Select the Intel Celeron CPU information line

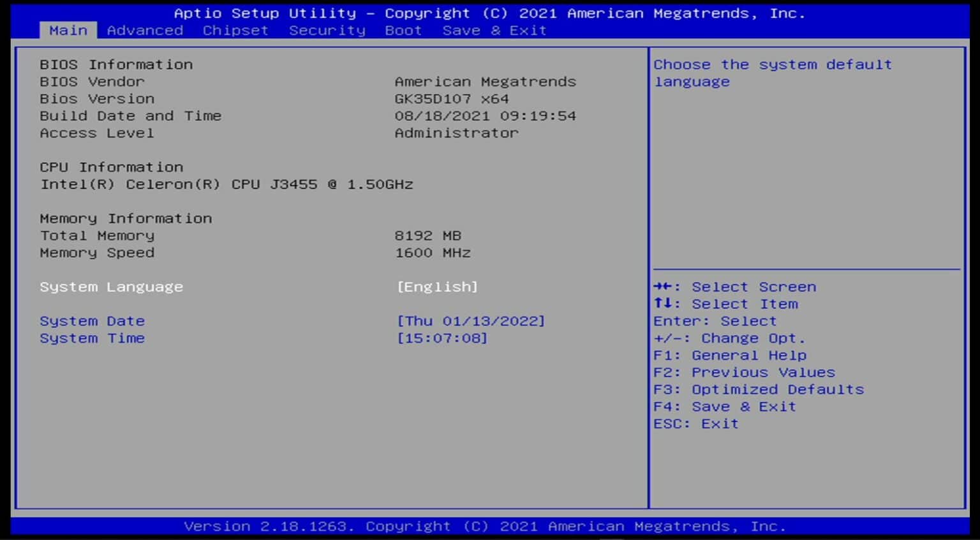pos(227,184)
